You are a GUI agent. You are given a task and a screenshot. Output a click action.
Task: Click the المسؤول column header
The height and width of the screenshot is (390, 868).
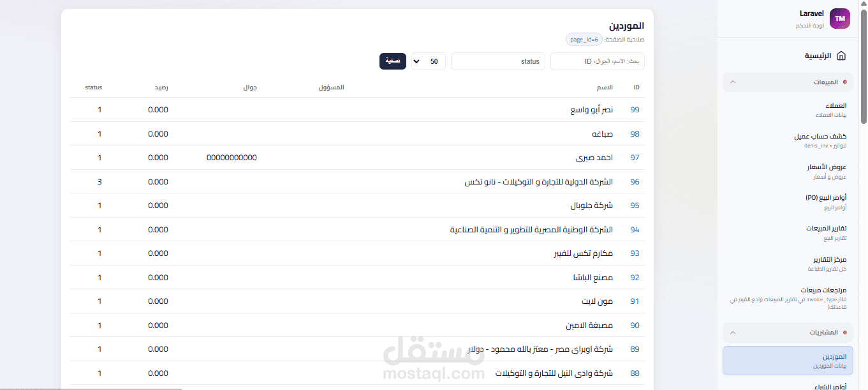pyautogui.click(x=331, y=87)
